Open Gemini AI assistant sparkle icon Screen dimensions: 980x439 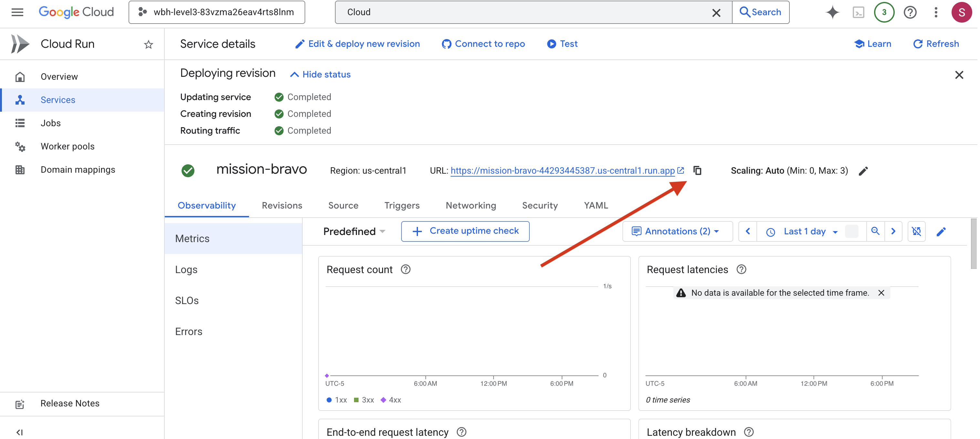click(832, 12)
